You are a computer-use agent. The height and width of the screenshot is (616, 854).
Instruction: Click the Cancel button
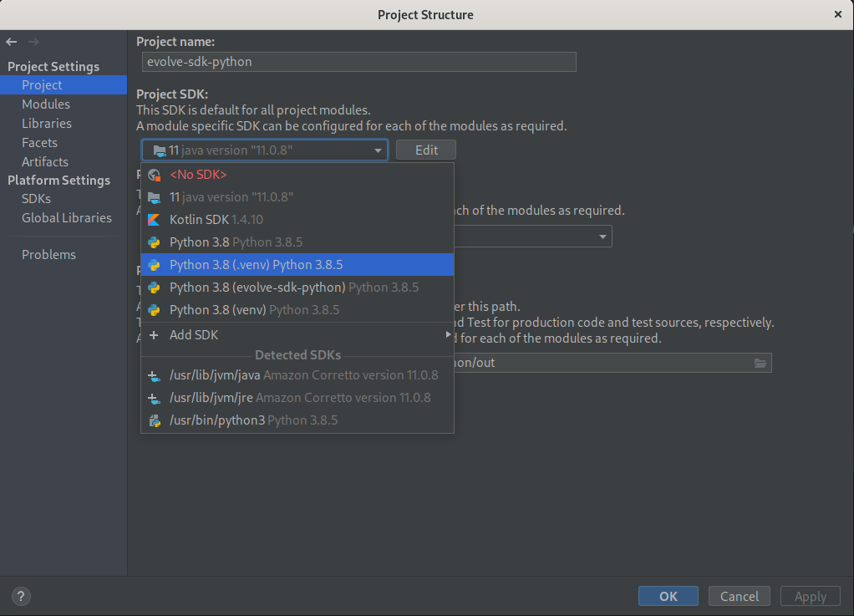739,596
